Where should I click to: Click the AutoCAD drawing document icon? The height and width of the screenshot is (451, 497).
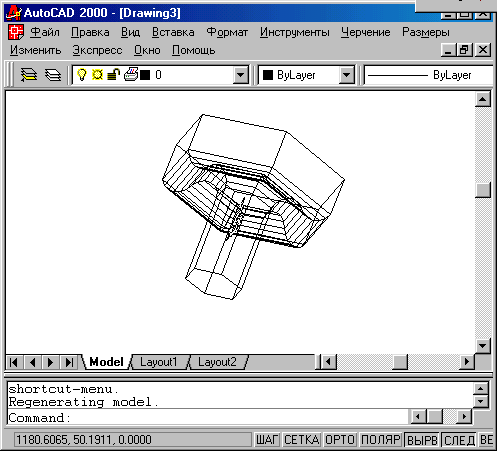tap(16, 32)
